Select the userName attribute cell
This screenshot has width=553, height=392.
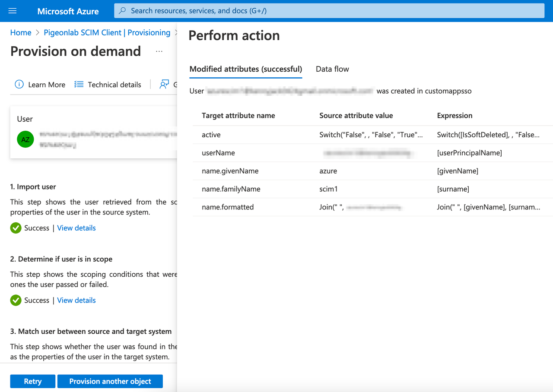(x=219, y=153)
